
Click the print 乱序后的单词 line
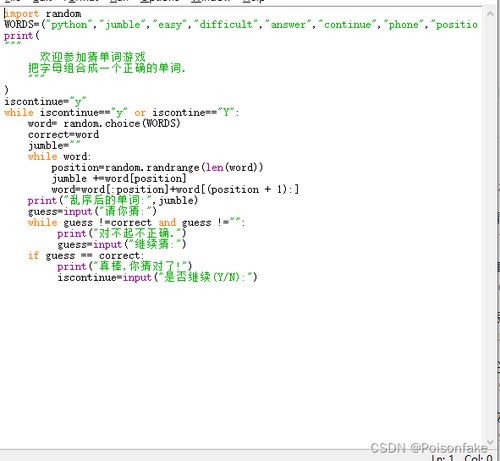pos(113,200)
